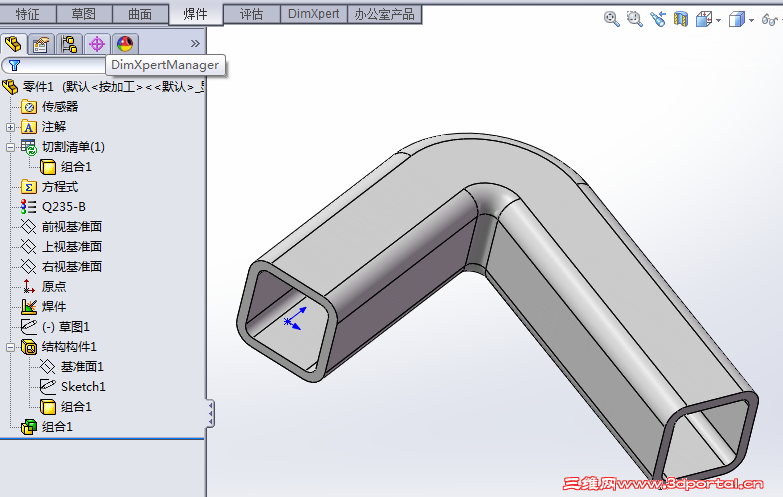Click the bottom 组合1 green combine icon
Viewport: 783px width, 497px height.
(29, 427)
